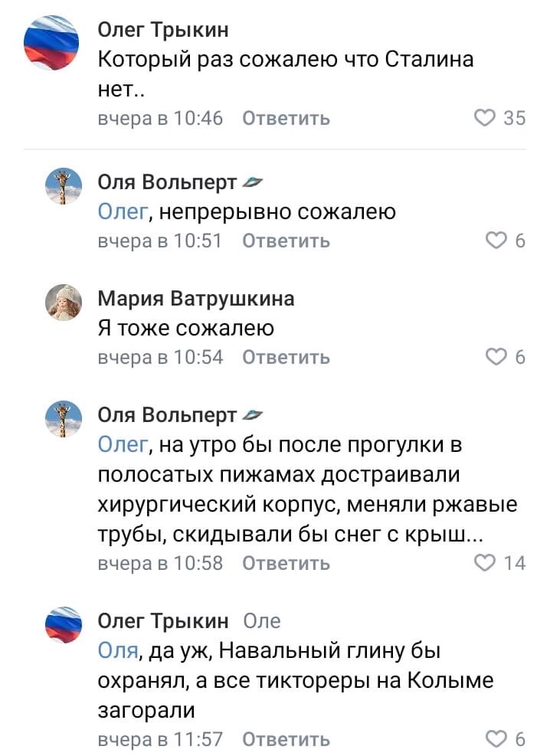Open giraffe avatar on the 10:51 comment
Viewport: 550px width, 756px height.
(x=64, y=186)
